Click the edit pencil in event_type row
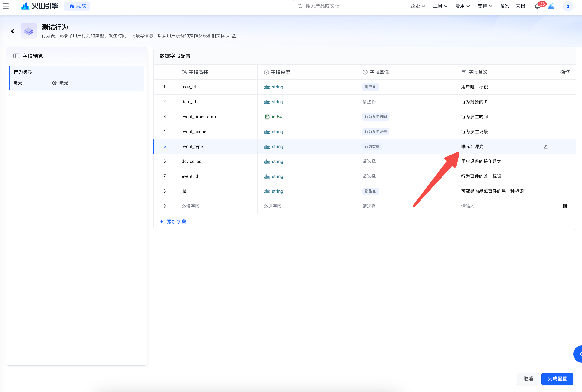 545,146
